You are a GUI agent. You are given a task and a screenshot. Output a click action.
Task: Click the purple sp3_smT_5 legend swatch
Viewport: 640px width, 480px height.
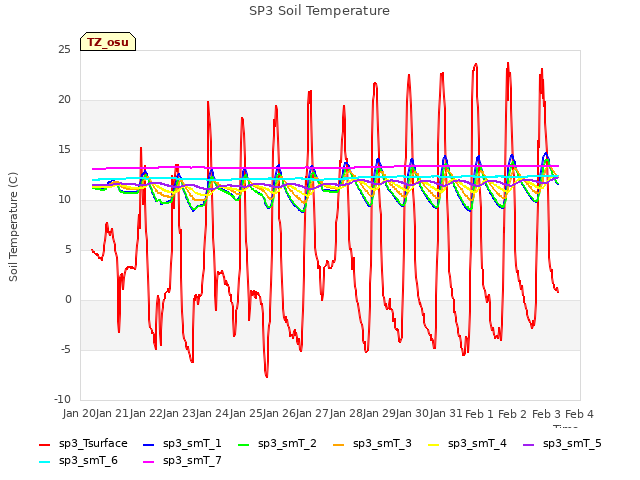coord(529,444)
